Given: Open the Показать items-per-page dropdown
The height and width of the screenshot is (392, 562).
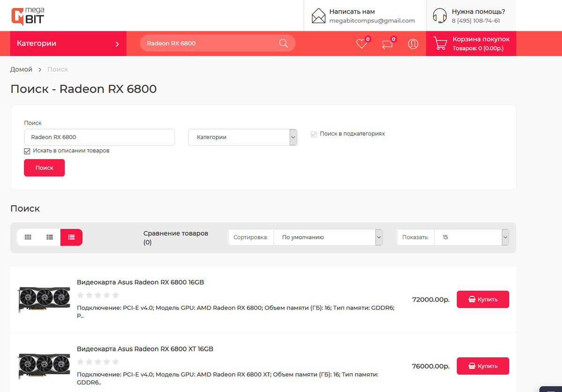Looking at the screenshot, I should tap(472, 237).
